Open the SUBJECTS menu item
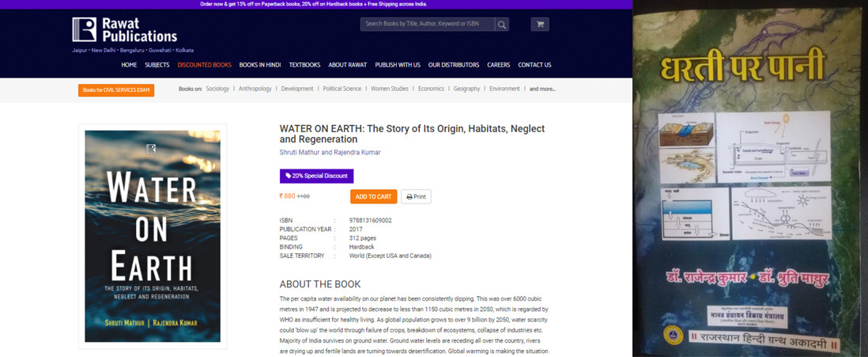 tap(157, 65)
